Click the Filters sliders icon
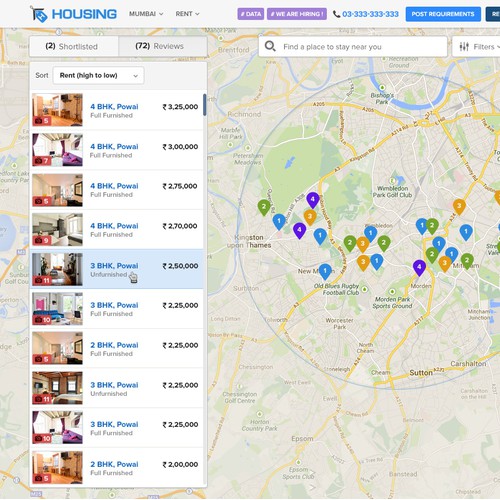The width and height of the screenshot is (500, 500). 464,47
